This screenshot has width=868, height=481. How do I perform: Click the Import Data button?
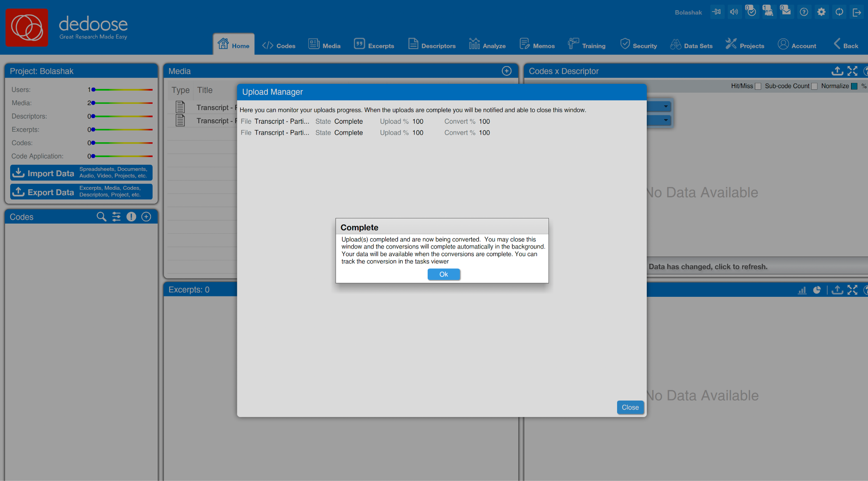click(x=81, y=173)
